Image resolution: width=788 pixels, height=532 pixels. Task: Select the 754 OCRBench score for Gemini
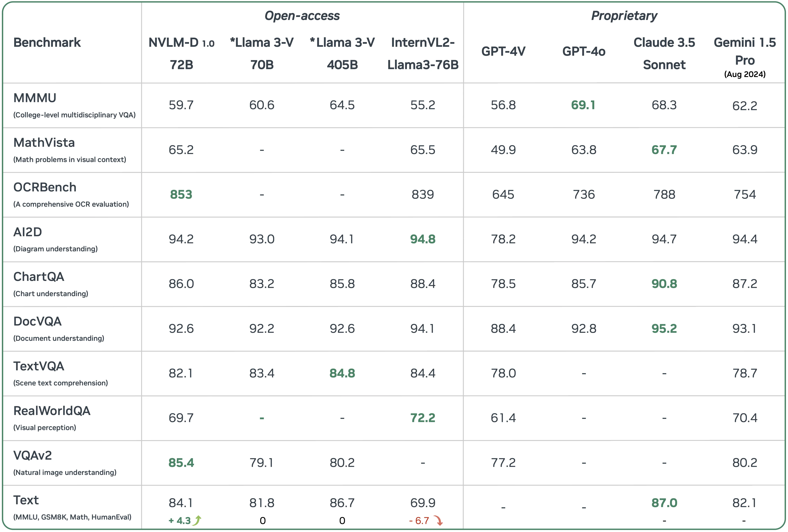click(x=745, y=195)
